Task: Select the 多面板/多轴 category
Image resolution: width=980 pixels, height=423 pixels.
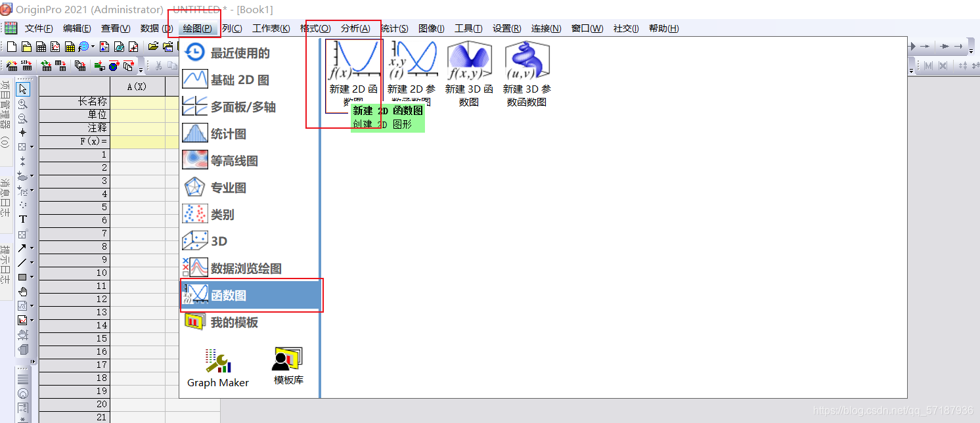Action: pyautogui.click(x=250, y=107)
